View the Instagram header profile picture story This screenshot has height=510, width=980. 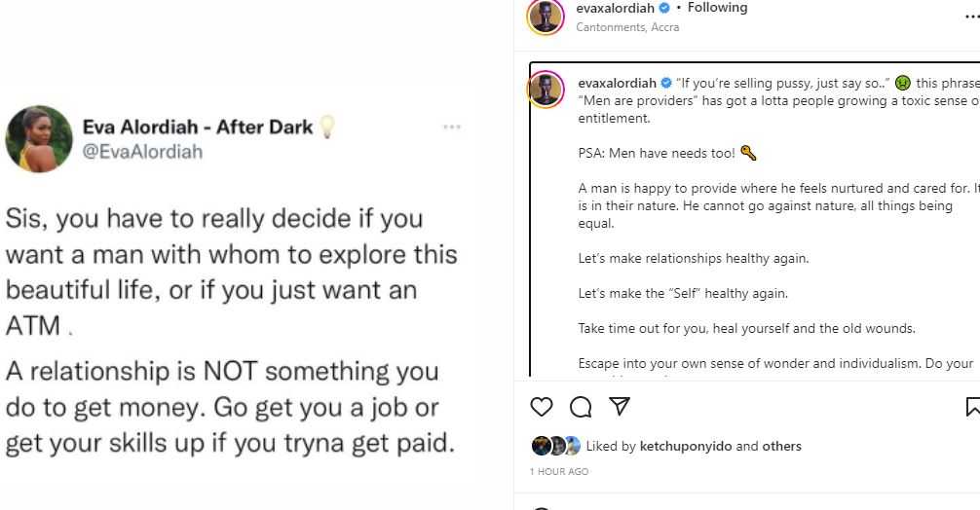click(546, 17)
